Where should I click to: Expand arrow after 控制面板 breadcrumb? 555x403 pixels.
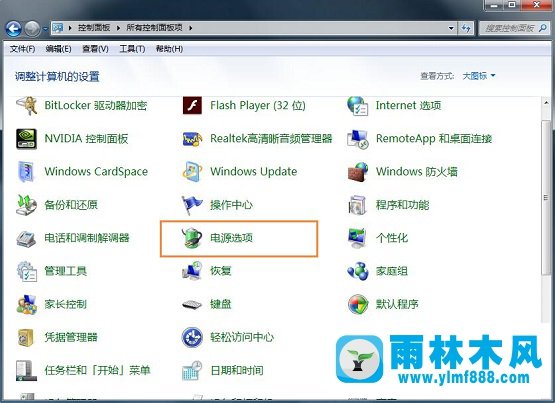tap(118, 28)
